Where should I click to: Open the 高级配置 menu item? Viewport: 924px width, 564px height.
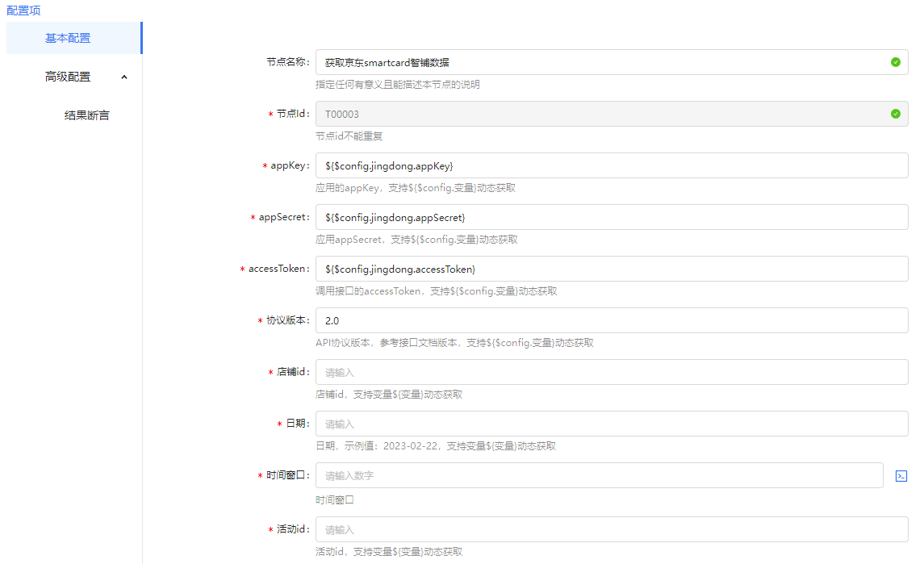click(x=68, y=77)
